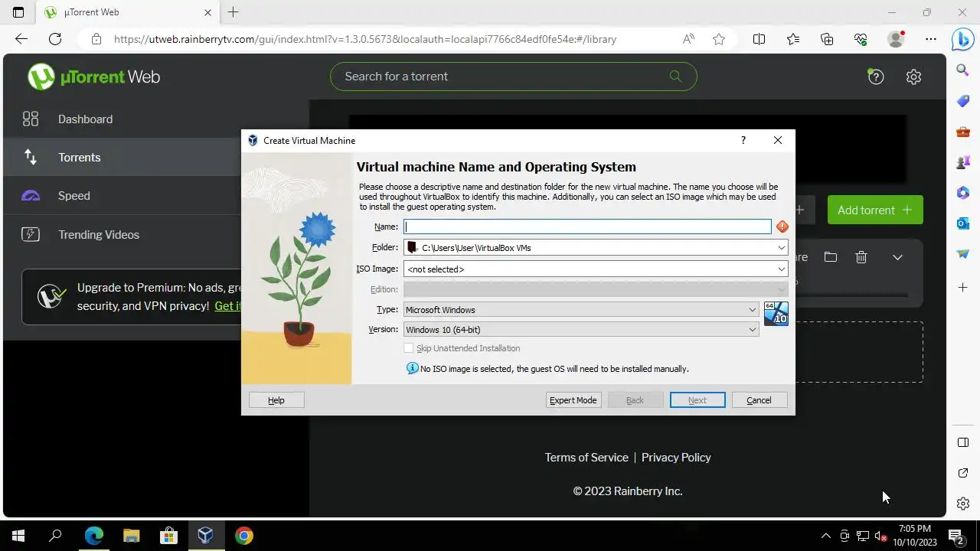Open Edge browser essentials heart icon
This screenshot has width=980, height=551.
(x=861, y=39)
